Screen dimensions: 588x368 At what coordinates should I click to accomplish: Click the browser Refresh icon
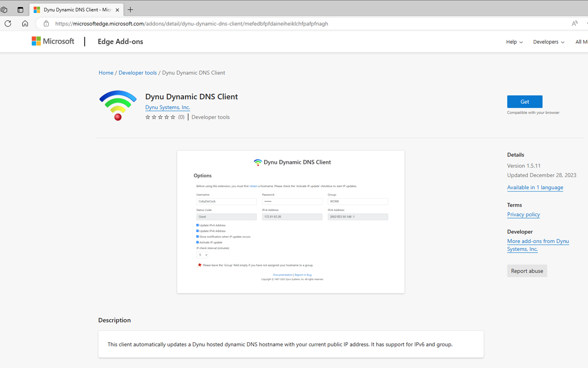8,23
